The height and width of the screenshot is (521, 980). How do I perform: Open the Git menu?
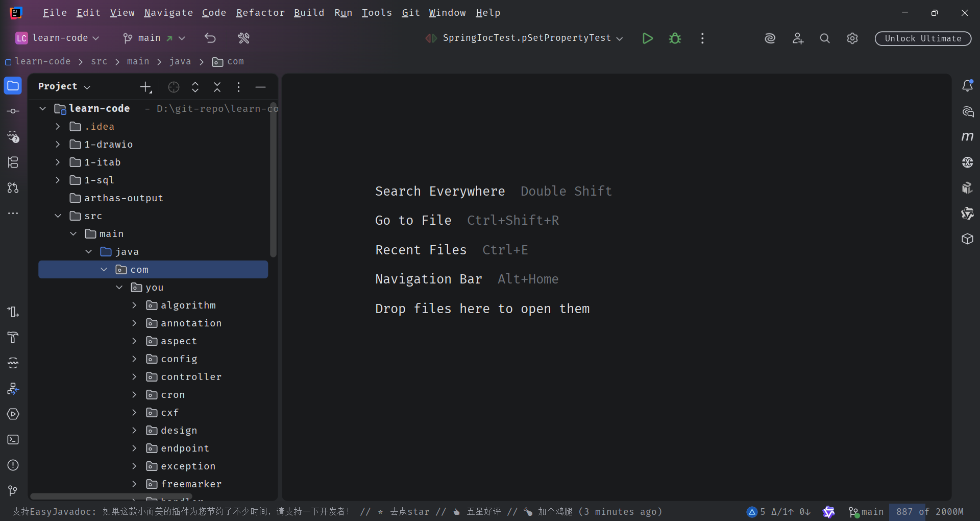click(410, 12)
